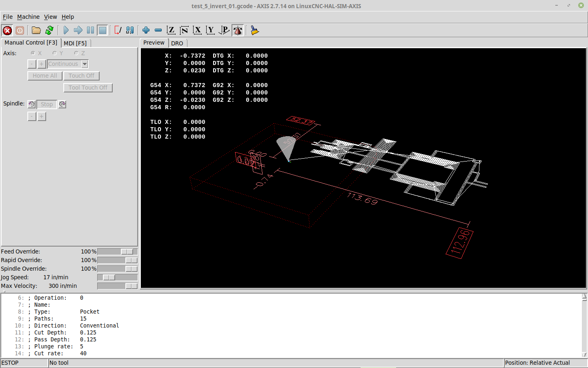Viewport: 588px width, 368px height.
Task: Select the Z axis radio button
Action: pos(76,53)
